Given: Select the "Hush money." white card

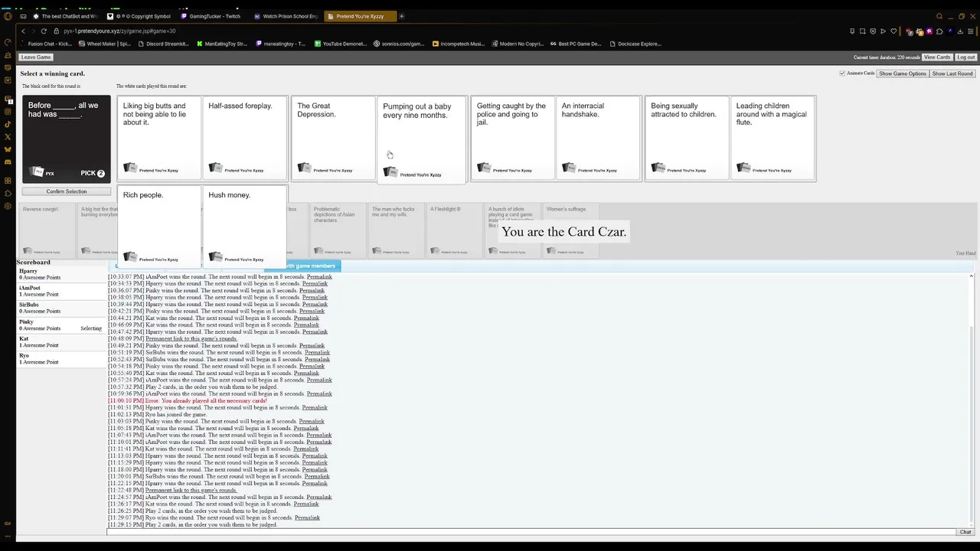Looking at the screenshot, I should click(244, 227).
